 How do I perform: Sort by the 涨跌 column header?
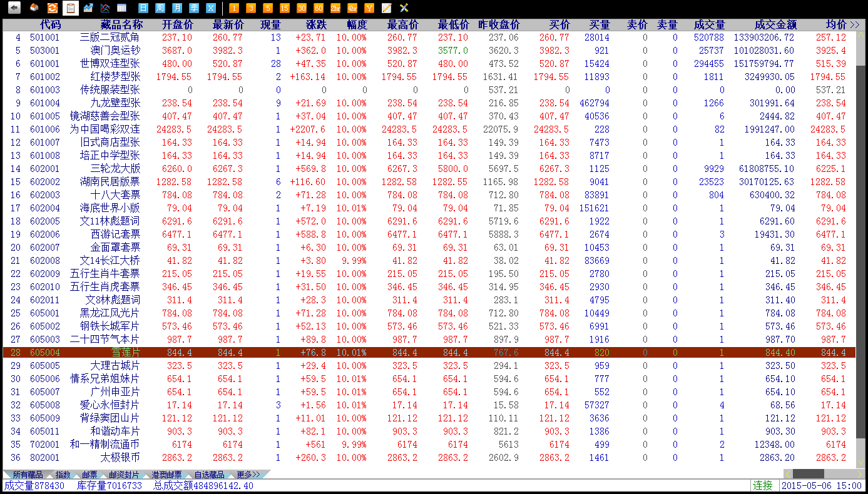(316, 25)
